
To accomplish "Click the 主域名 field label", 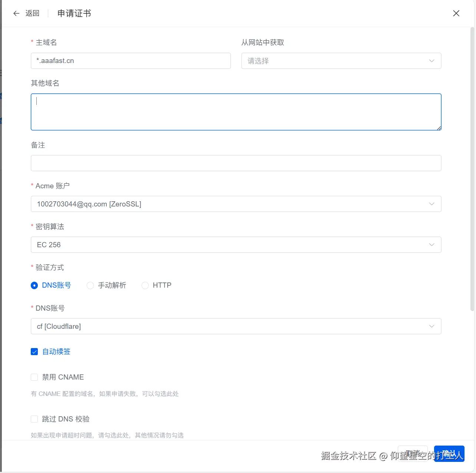I will (x=46, y=43).
